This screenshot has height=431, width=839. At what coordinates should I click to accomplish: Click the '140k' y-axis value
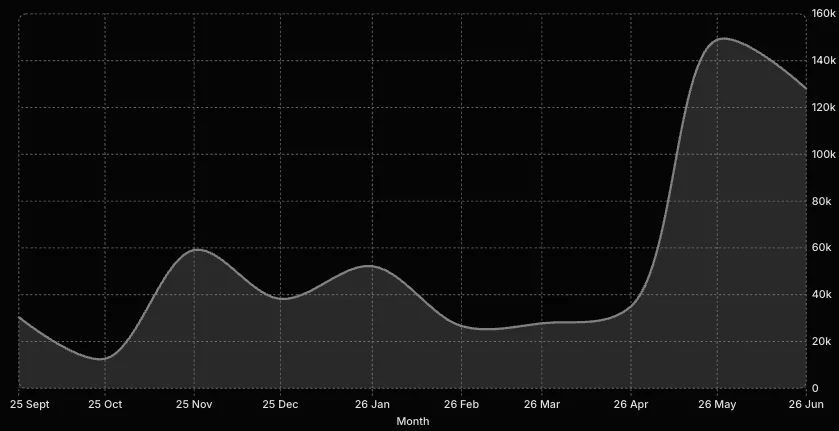(x=823, y=60)
